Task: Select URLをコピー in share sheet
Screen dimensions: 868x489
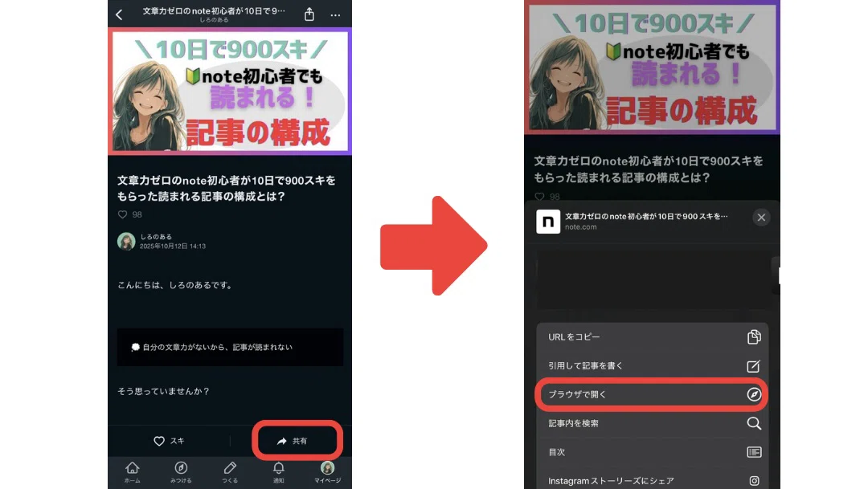Action: (652, 337)
